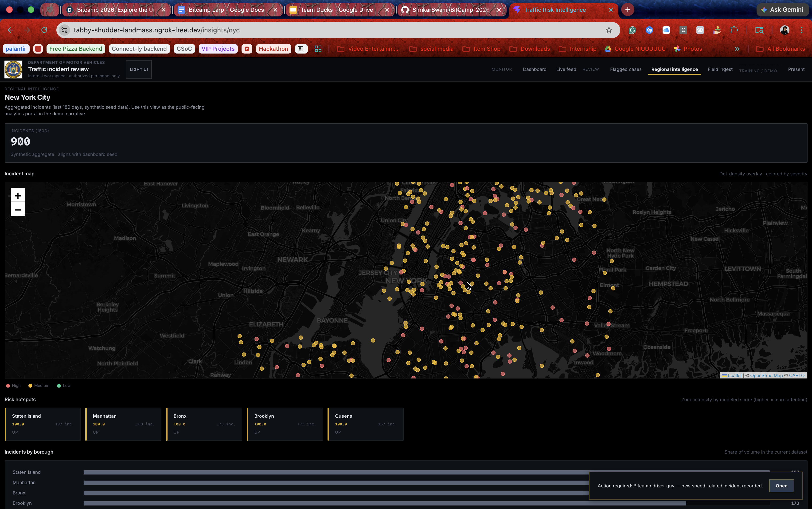Zoom out on the incident map
The image size is (812, 509).
18,210
